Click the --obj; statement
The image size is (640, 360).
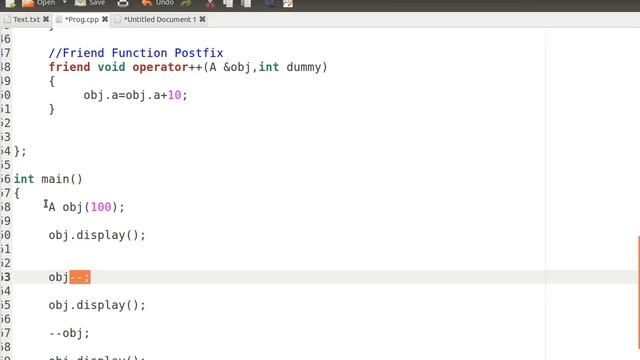coord(69,333)
